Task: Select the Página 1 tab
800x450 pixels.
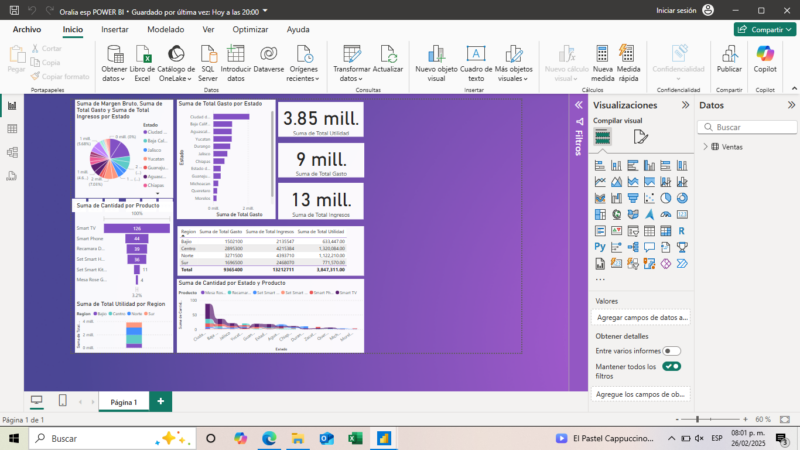Action: click(123, 401)
